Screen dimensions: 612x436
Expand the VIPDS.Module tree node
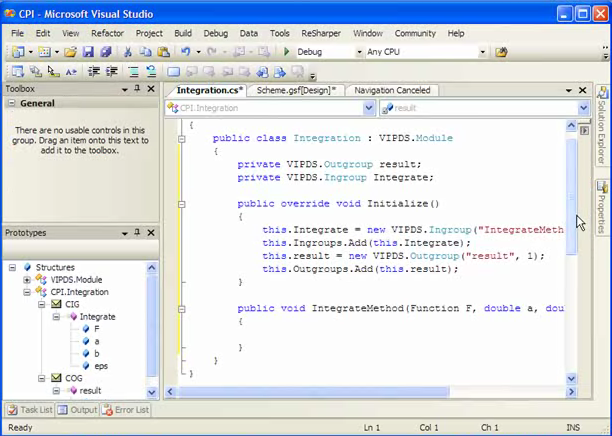click(x=26, y=280)
